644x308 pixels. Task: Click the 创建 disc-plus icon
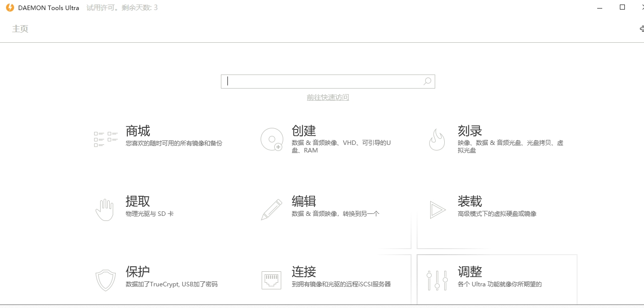coord(272,139)
